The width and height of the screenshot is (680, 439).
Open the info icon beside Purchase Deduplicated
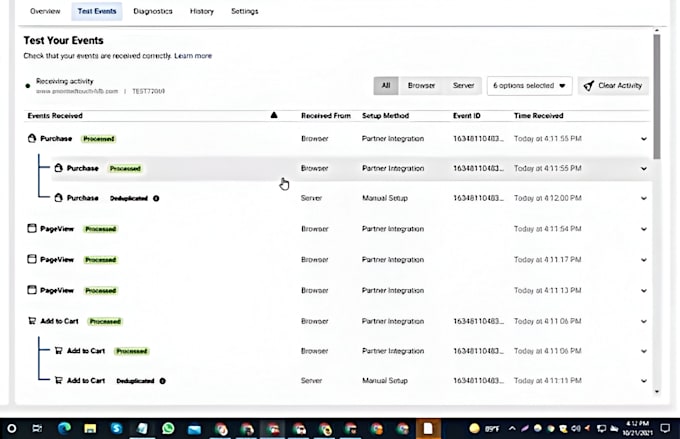(156, 198)
